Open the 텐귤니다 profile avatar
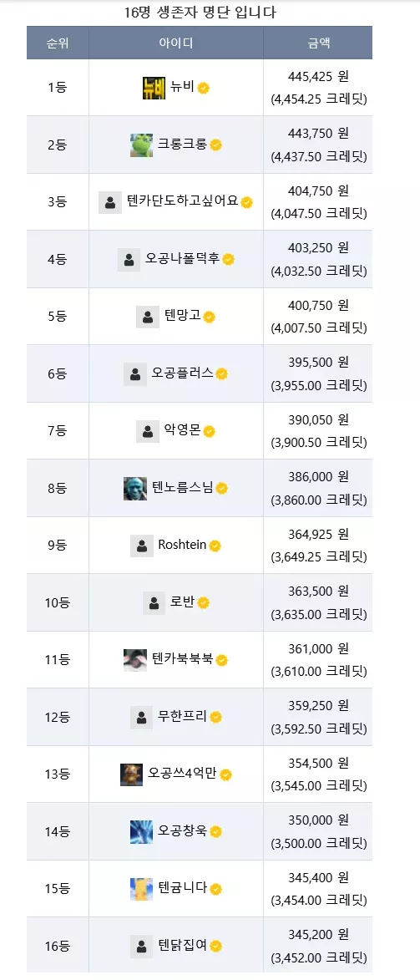Viewport: 420px width, 980px height. pyautogui.click(x=141, y=889)
